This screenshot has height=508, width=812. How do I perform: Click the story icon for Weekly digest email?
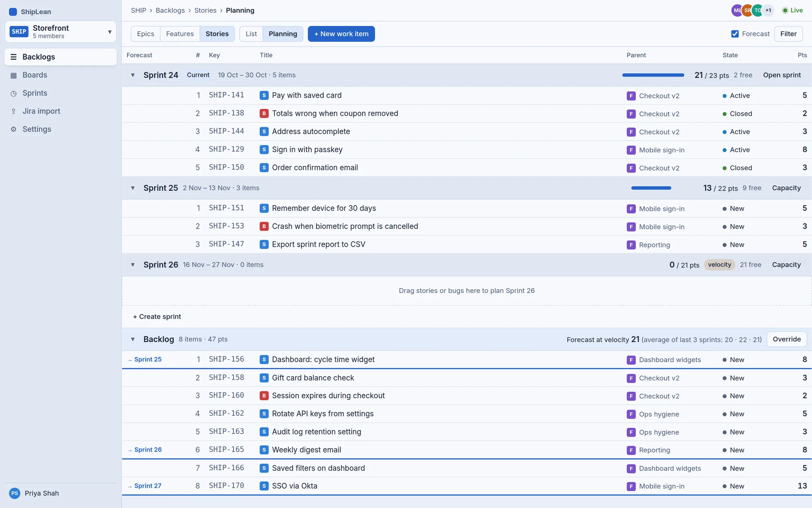tap(264, 450)
